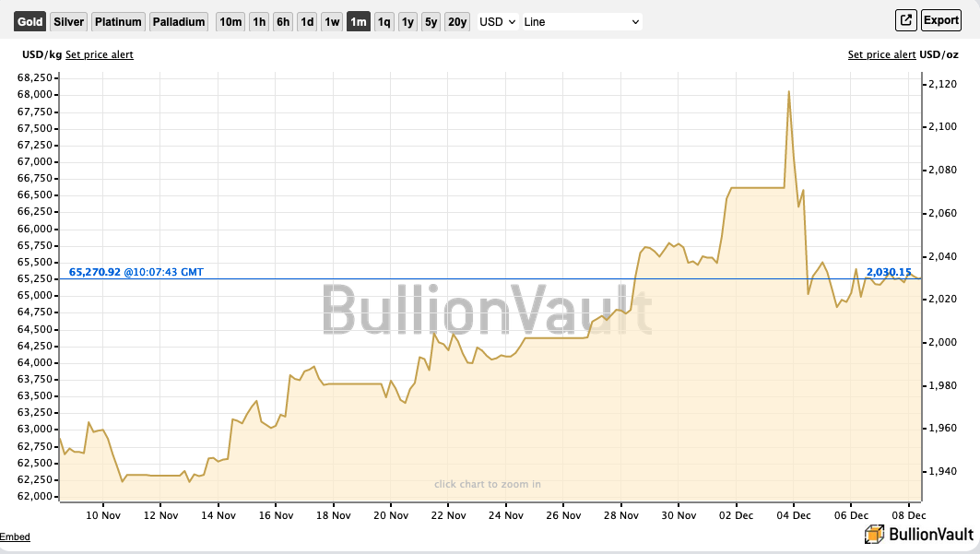Click the 'click chart to zoom in' hint

pos(488,484)
